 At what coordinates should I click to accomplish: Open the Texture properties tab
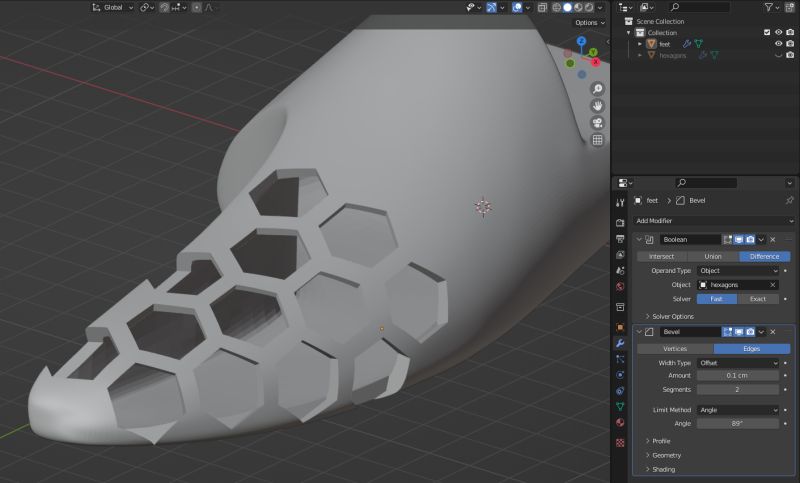[620, 443]
